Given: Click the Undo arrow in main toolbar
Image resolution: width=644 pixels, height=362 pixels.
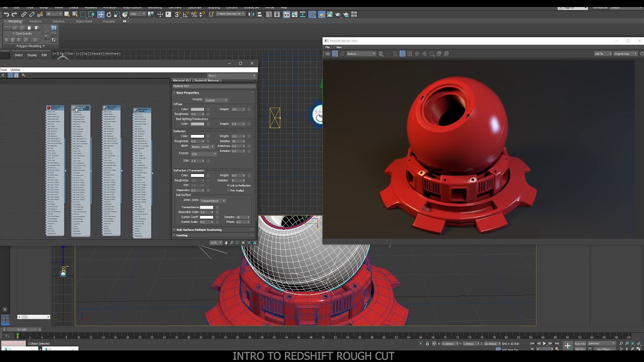Looking at the screenshot, I should 6,15.
